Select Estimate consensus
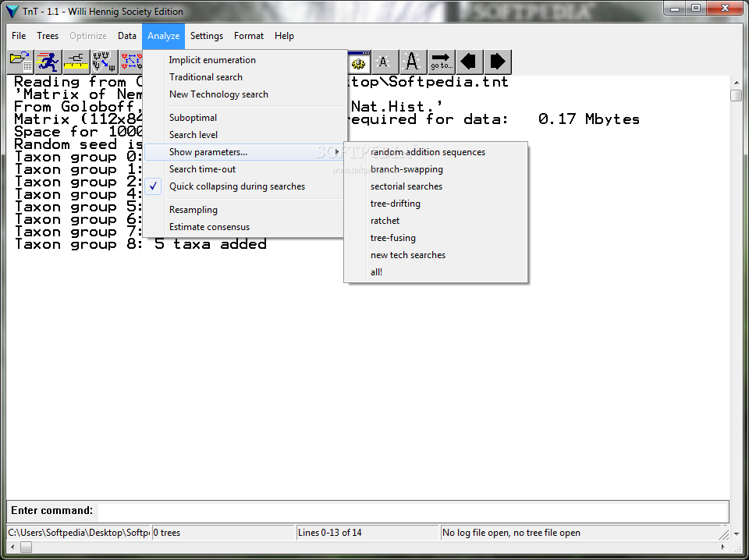This screenshot has height=560, width=749. [244, 227]
